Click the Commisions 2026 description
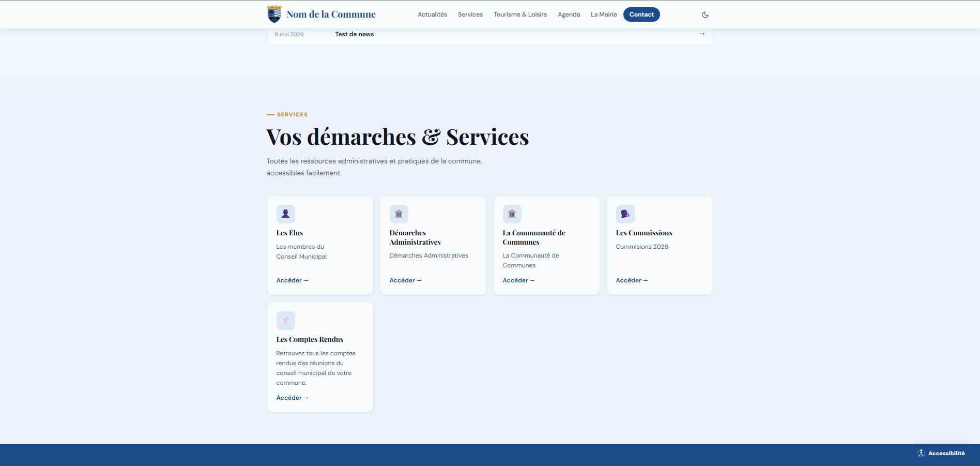The image size is (980, 466). tap(642, 247)
